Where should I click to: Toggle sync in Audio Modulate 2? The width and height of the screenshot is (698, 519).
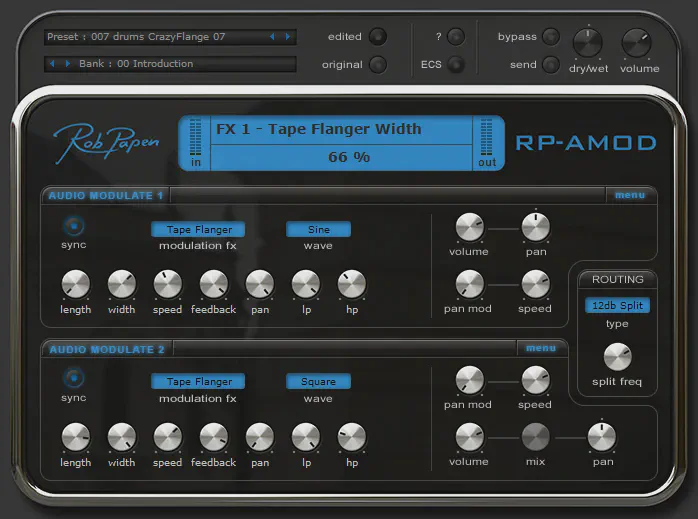73,379
